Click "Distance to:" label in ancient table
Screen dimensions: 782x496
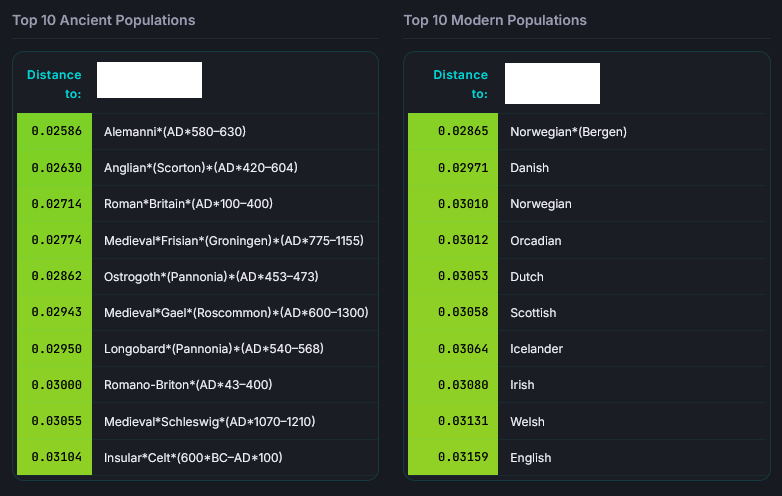(x=54, y=84)
